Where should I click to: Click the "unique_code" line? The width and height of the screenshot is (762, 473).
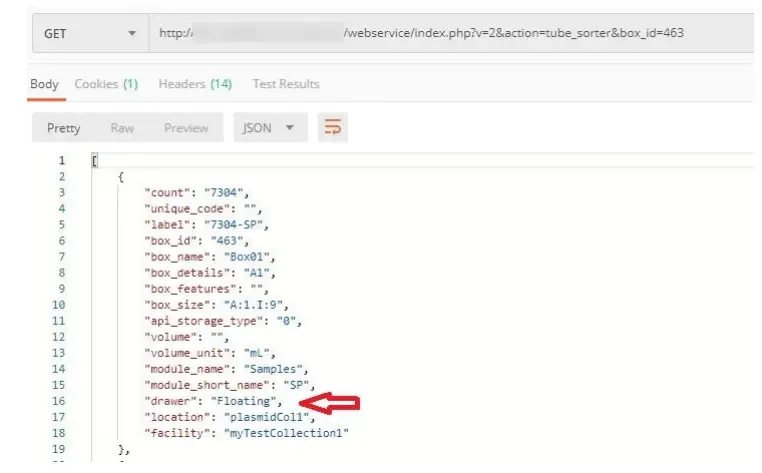pos(203,209)
